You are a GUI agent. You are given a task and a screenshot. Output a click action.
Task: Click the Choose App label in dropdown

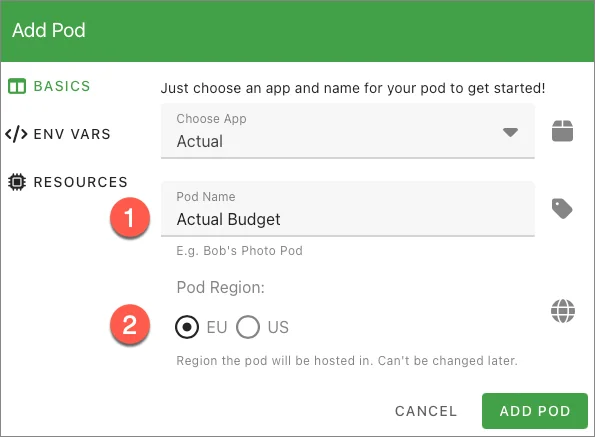(211, 119)
